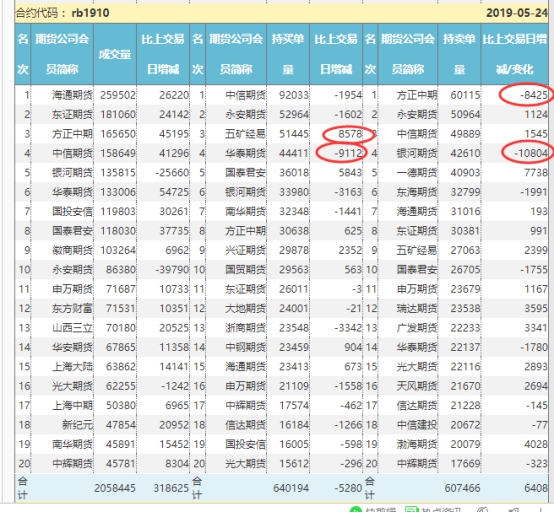
Task: Select 一德期货 in short position ranking
Action: [x=417, y=173]
